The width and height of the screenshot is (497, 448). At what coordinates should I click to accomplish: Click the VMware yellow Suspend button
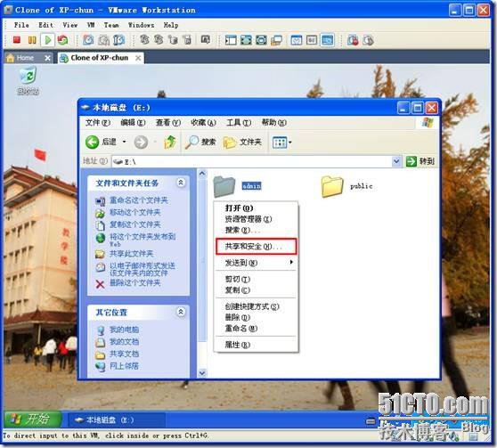pyautogui.click(x=32, y=40)
